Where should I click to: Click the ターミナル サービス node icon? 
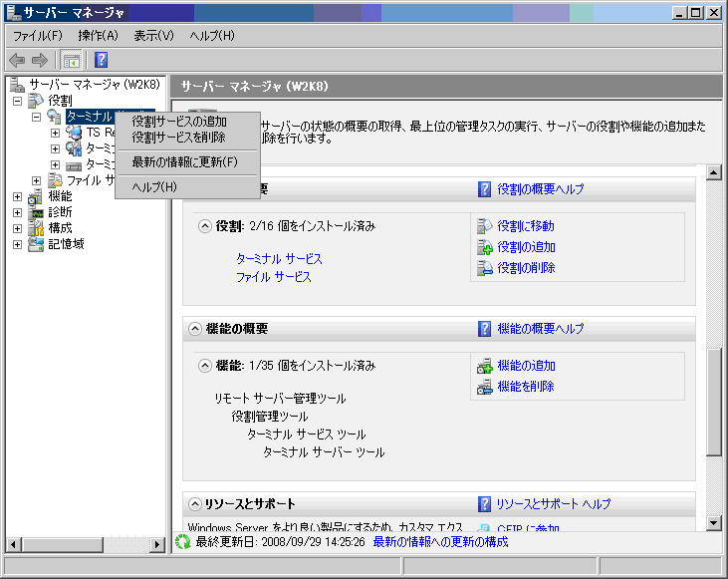pos(55,117)
